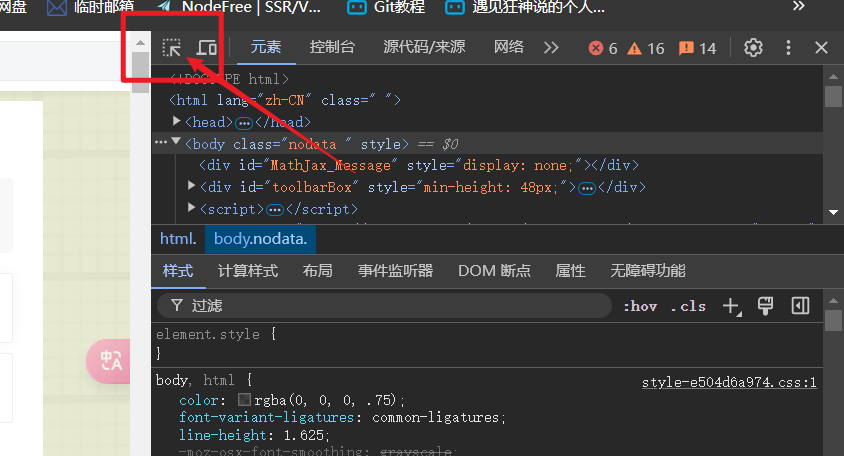Click the styles pane scrollbar up arrow
The width and height of the screenshot is (844, 456).
click(x=833, y=301)
